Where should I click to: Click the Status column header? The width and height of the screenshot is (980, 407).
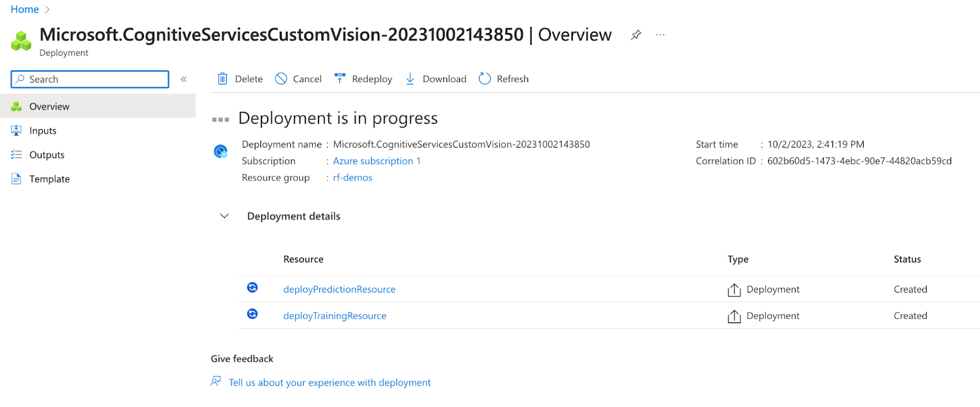click(907, 259)
